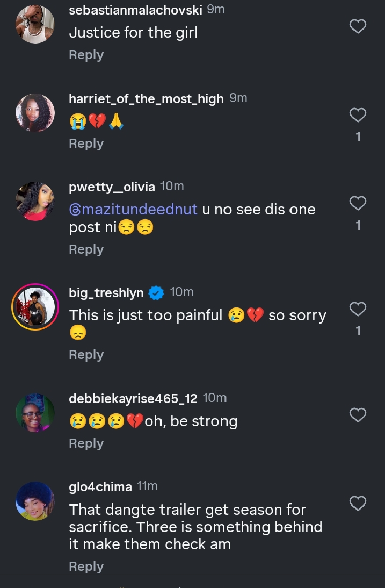Reply to big_treshlyn's comment
The height and width of the screenshot is (588, 385).
tap(86, 355)
